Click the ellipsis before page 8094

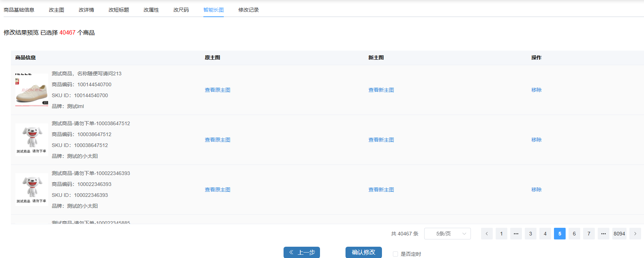[x=603, y=234]
